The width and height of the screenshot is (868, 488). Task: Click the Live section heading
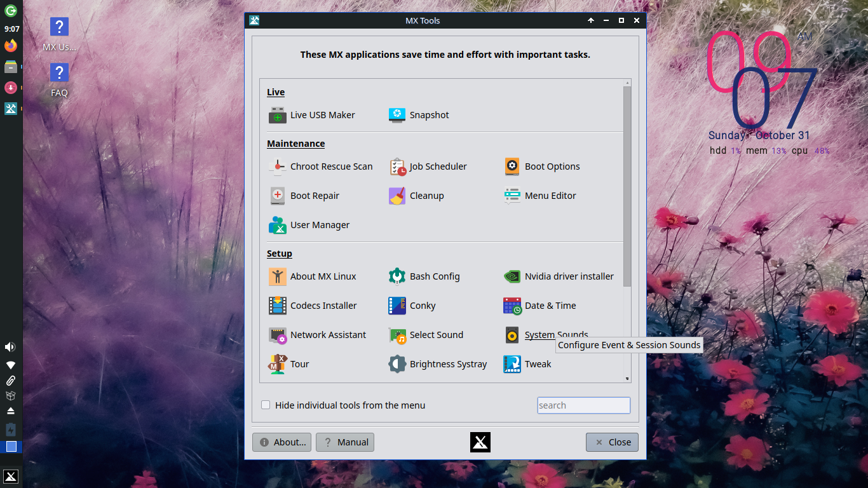tap(276, 92)
